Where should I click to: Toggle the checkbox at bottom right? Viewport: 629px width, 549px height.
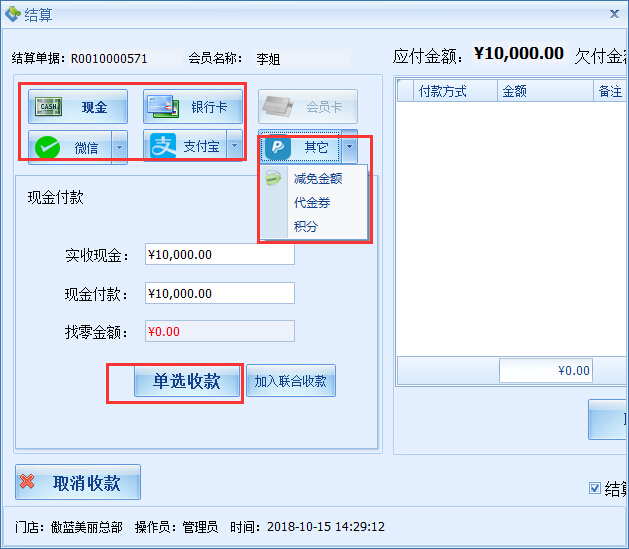(595, 488)
